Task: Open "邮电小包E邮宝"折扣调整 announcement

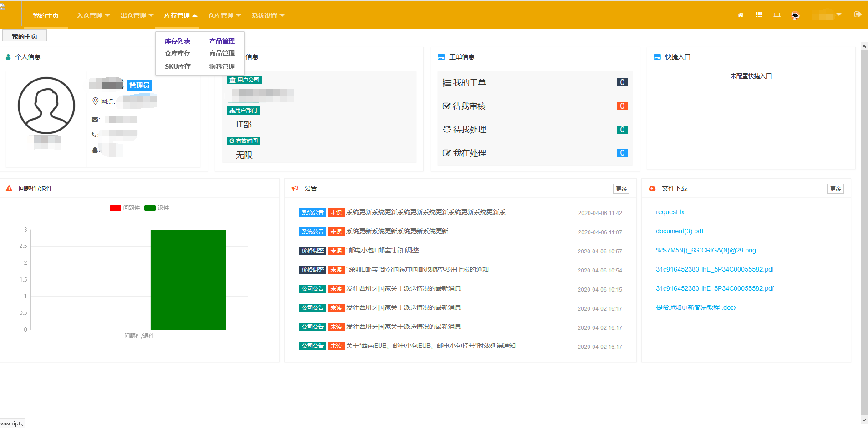Action: click(382, 250)
